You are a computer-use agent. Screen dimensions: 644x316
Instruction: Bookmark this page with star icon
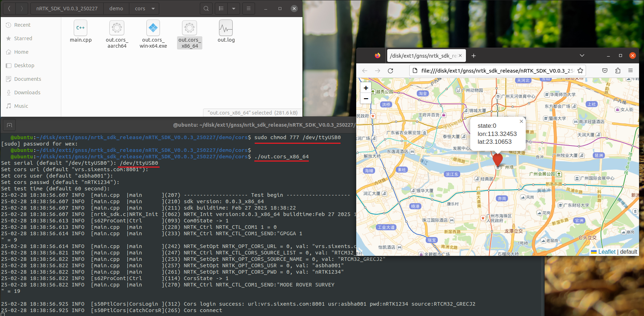point(580,71)
